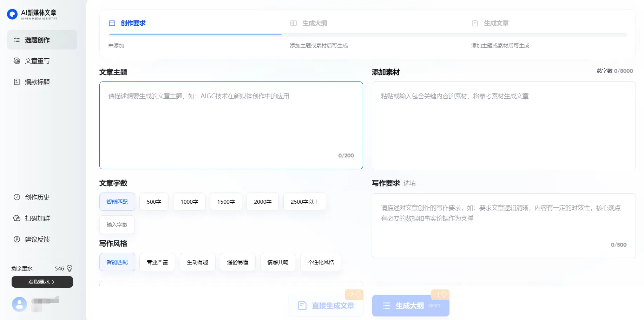Click the 扫码加群 icon

click(17, 218)
